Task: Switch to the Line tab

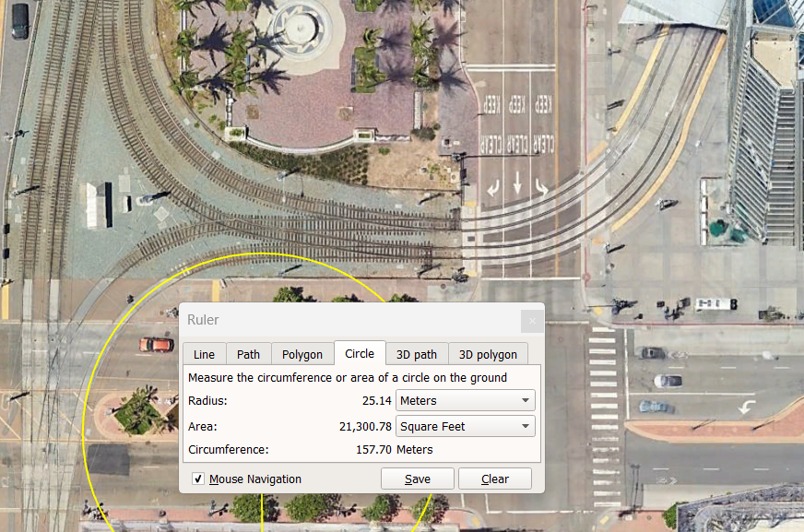Action: coord(204,354)
